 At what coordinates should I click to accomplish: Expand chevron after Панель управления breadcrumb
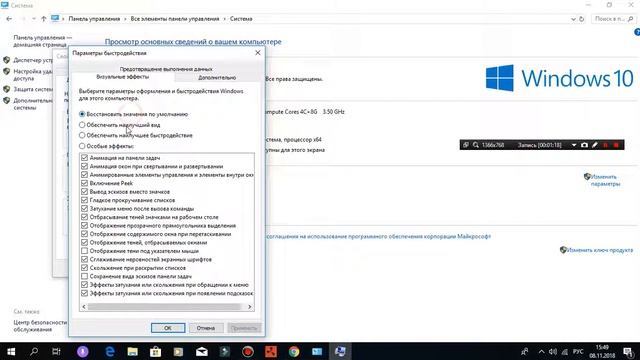(125, 19)
